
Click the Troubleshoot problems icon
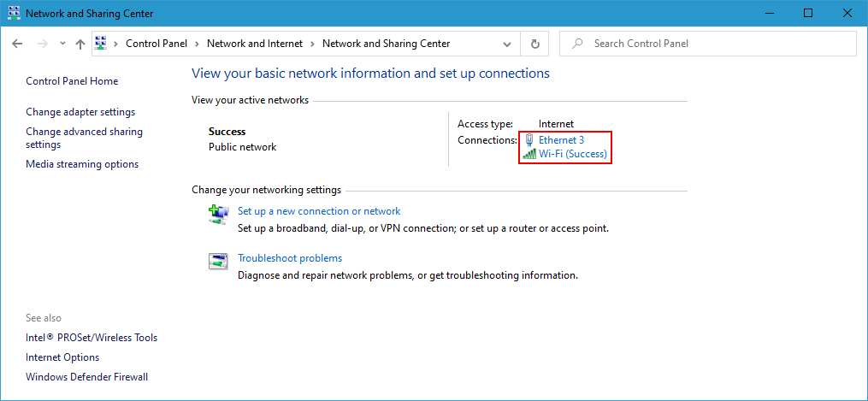(x=218, y=262)
